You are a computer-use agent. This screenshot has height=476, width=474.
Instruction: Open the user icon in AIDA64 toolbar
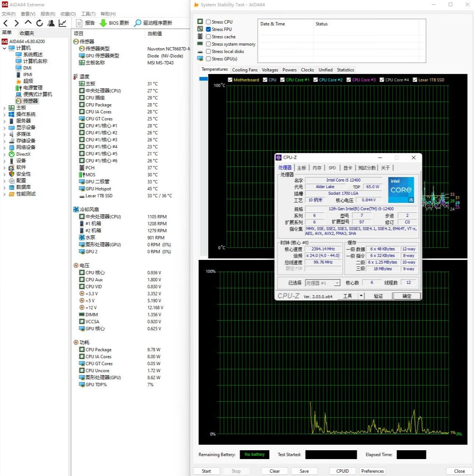click(51, 23)
